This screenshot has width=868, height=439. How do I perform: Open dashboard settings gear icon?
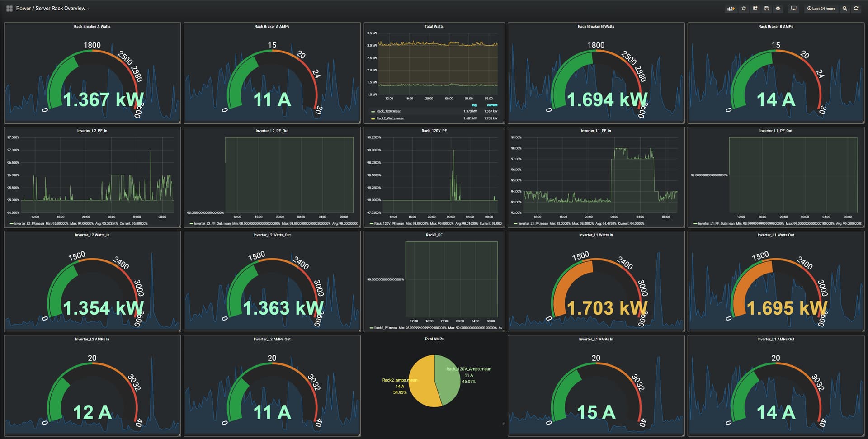(x=778, y=9)
